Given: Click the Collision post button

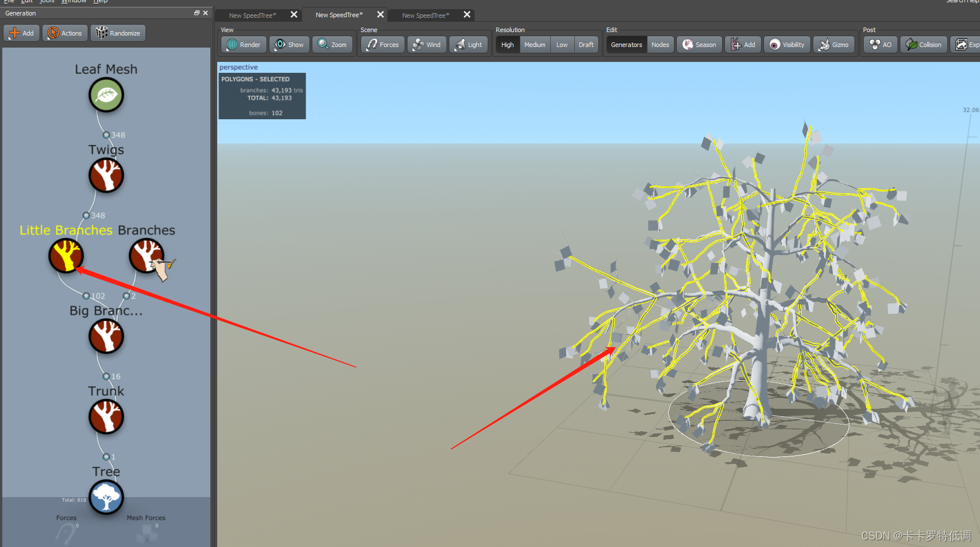Looking at the screenshot, I should [x=923, y=45].
